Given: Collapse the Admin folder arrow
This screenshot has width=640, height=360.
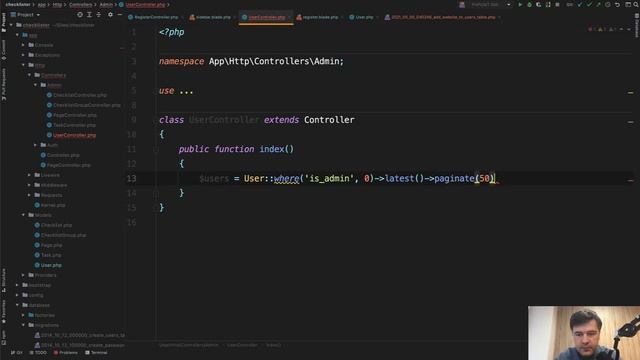Looking at the screenshot, I should 36,85.
